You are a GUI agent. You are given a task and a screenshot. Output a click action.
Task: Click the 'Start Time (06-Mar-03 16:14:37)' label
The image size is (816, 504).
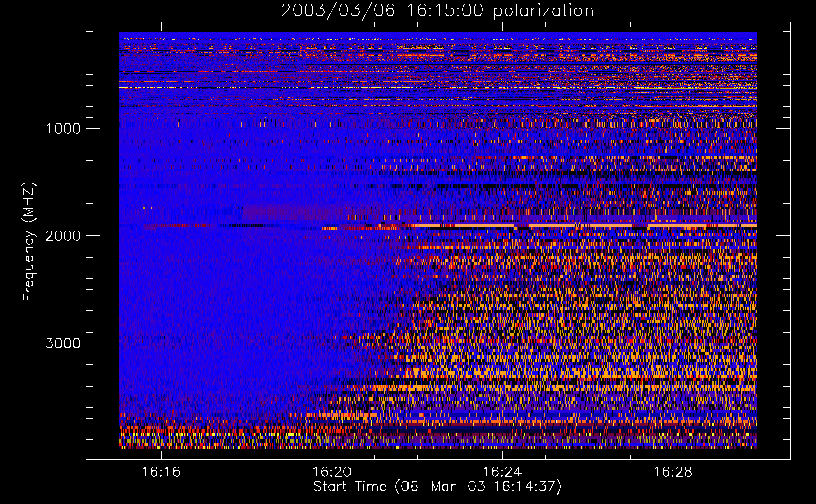[437, 487]
